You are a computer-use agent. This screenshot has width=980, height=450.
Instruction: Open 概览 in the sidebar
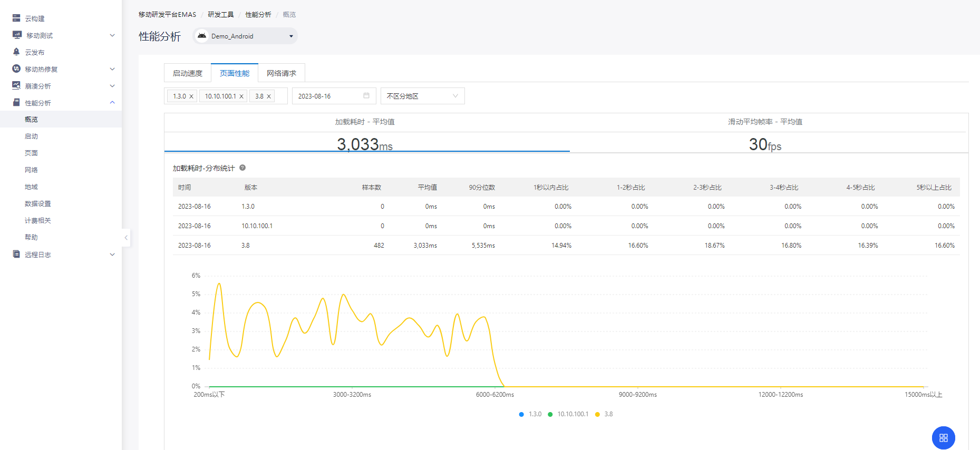(31, 119)
